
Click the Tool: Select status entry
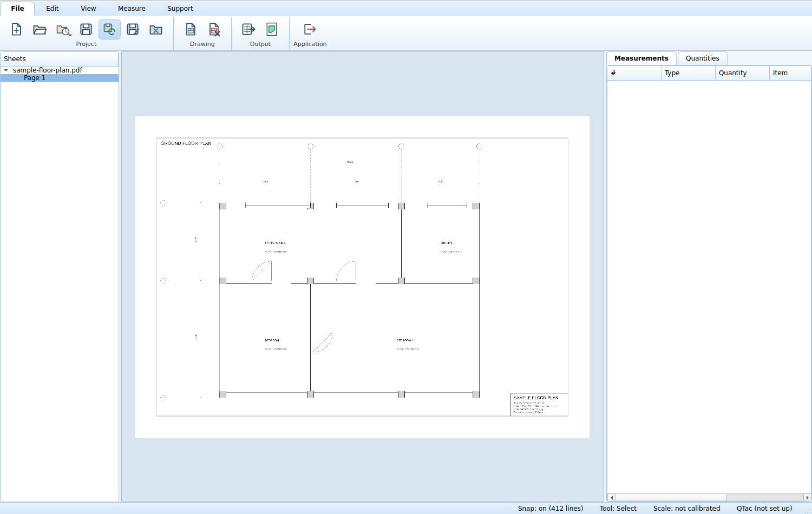click(618, 509)
